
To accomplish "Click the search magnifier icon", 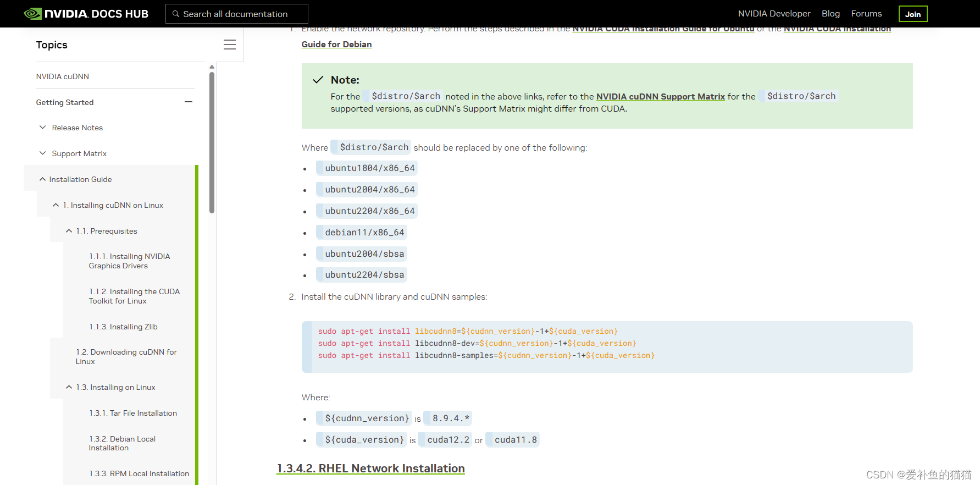I will click(x=176, y=14).
